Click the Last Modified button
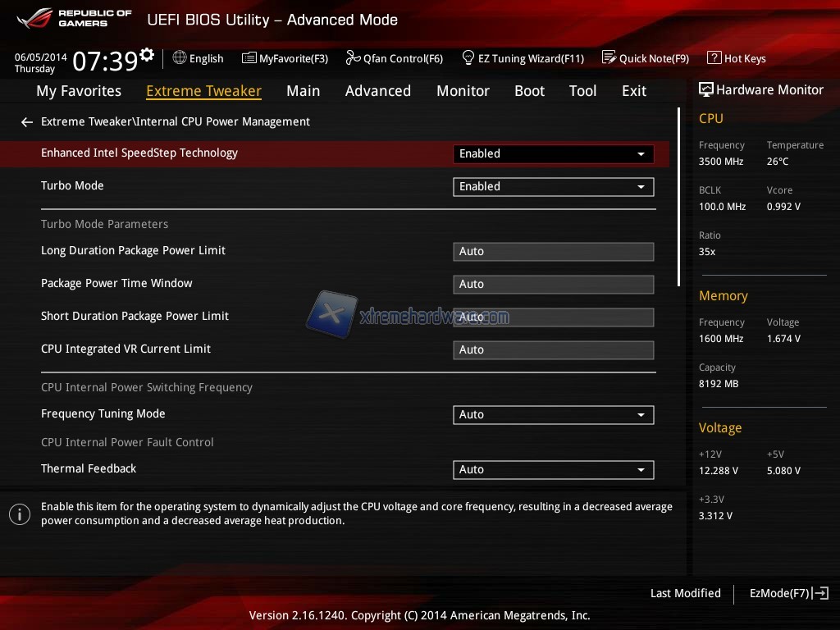 point(685,593)
